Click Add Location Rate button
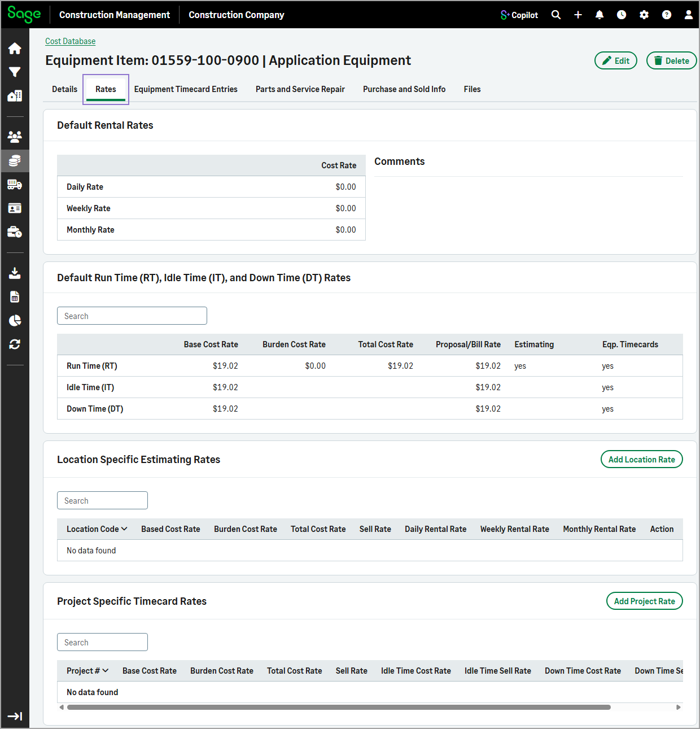Image resolution: width=700 pixels, height=729 pixels. [x=642, y=459]
